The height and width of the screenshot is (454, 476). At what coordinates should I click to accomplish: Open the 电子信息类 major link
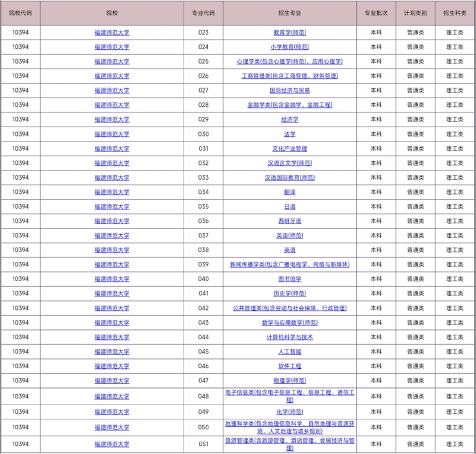(289, 392)
